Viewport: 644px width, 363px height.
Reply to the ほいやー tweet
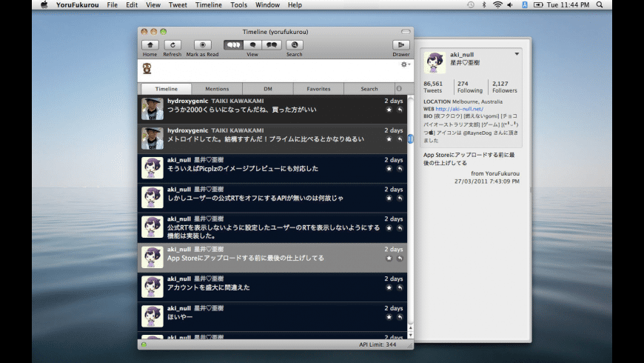(x=400, y=317)
